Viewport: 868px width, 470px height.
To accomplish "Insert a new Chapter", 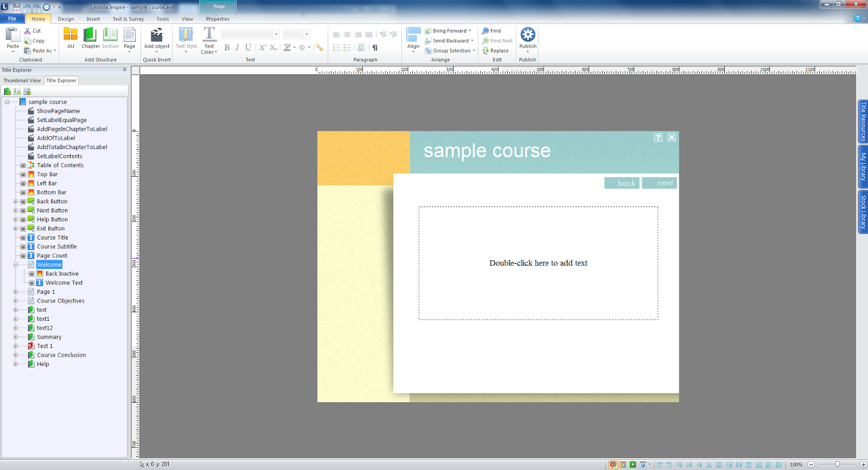I will tap(90, 38).
